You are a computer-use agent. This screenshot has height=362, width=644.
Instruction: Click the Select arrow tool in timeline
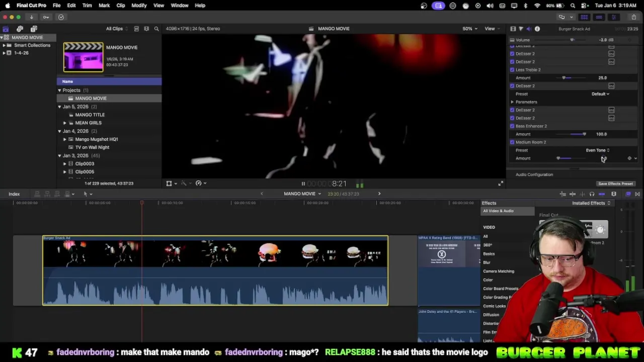(x=87, y=194)
